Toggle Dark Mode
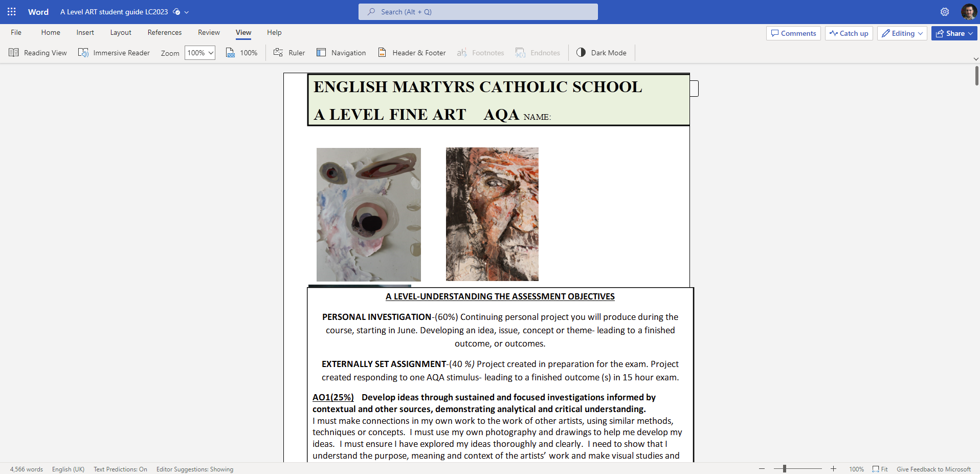The width and height of the screenshot is (980, 474). pyautogui.click(x=602, y=53)
